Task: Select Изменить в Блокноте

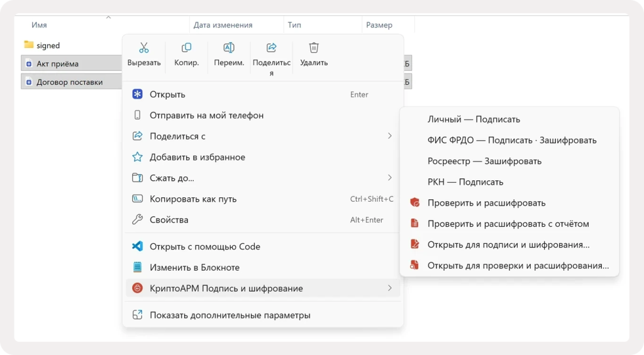Action: [263, 267]
